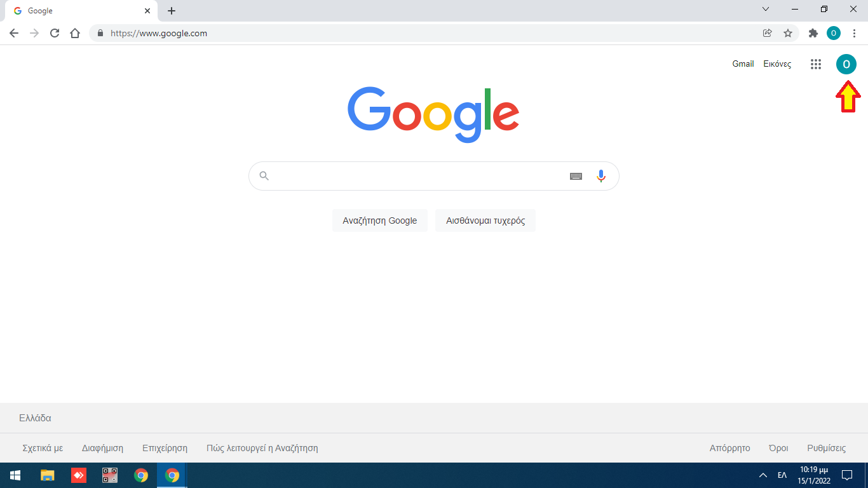This screenshot has width=868, height=488.
Task: Open the Σχετικά με link
Action: tap(43, 448)
